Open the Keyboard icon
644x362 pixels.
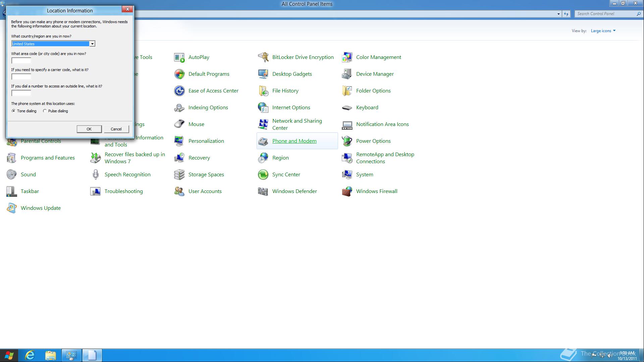point(347,108)
